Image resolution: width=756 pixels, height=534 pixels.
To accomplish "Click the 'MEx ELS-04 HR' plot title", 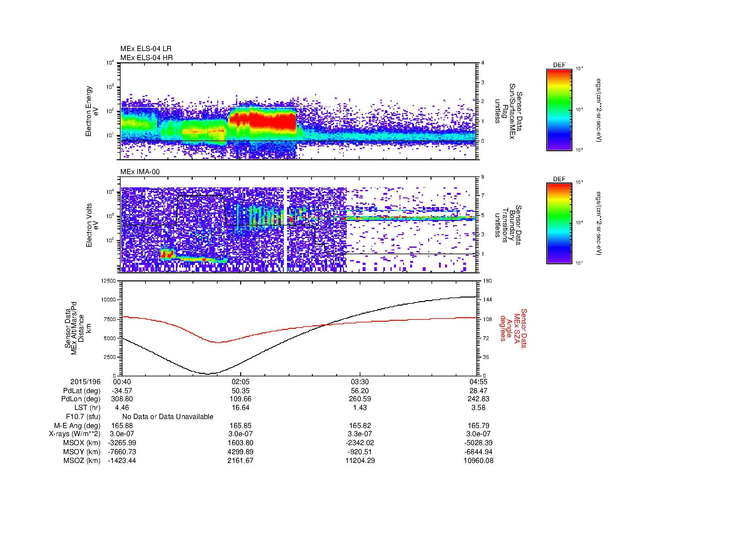I will pyautogui.click(x=146, y=58).
